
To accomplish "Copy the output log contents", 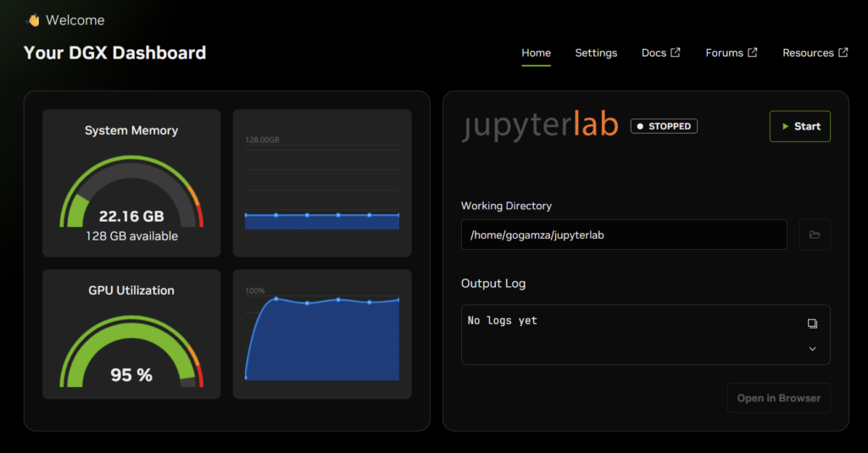I will (812, 323).
